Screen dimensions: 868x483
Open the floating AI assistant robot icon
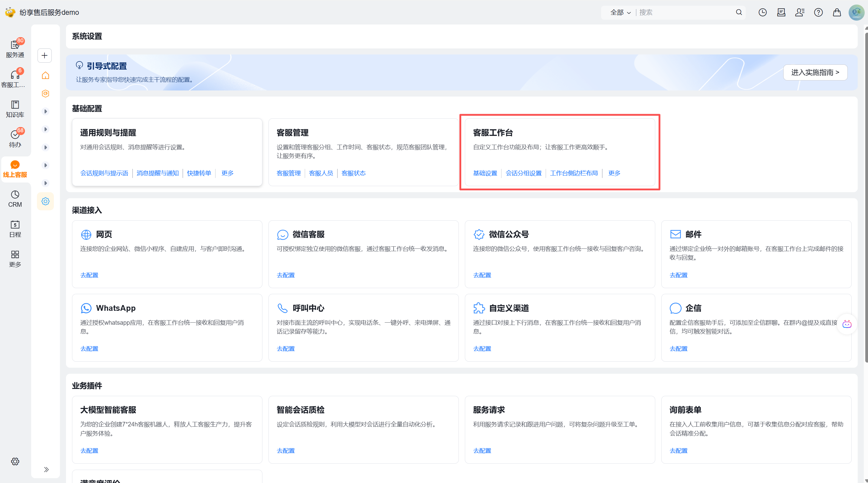click(847, 324)
